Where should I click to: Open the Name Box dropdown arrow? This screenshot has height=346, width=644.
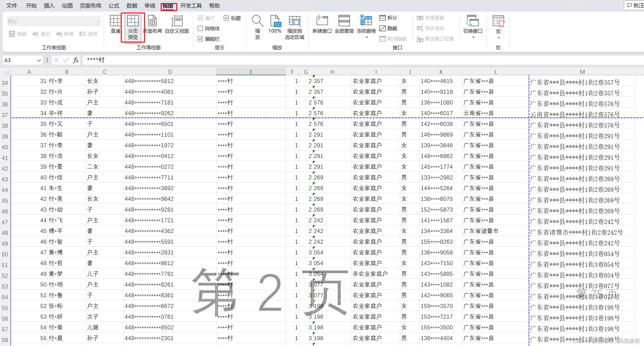(39, 60)
